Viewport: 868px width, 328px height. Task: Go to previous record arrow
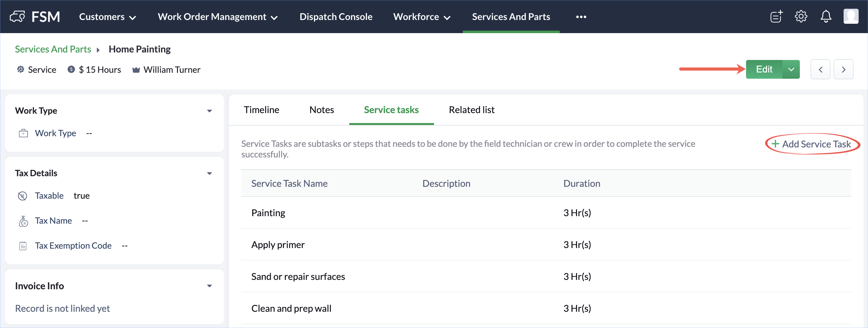[x=820, y=70]
